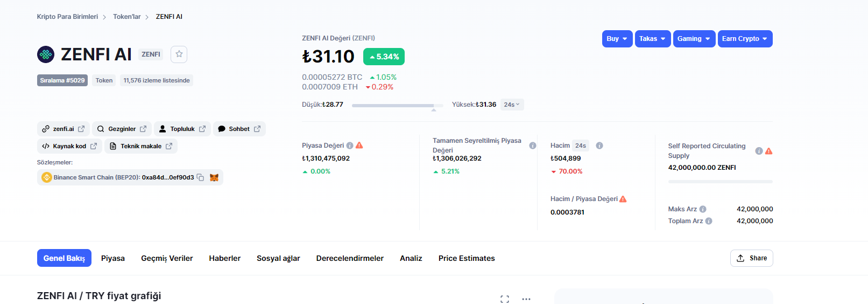Image resolution: width=868 pixels, height=304 pixels.
Task: Change 24s high/low range dropdown
Action: coord(512,105)
